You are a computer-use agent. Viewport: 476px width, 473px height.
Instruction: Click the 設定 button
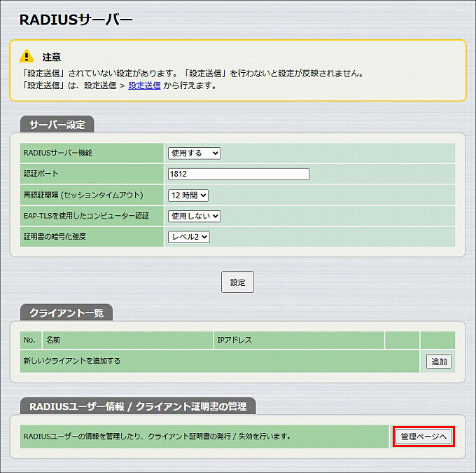tap(237, 282)
